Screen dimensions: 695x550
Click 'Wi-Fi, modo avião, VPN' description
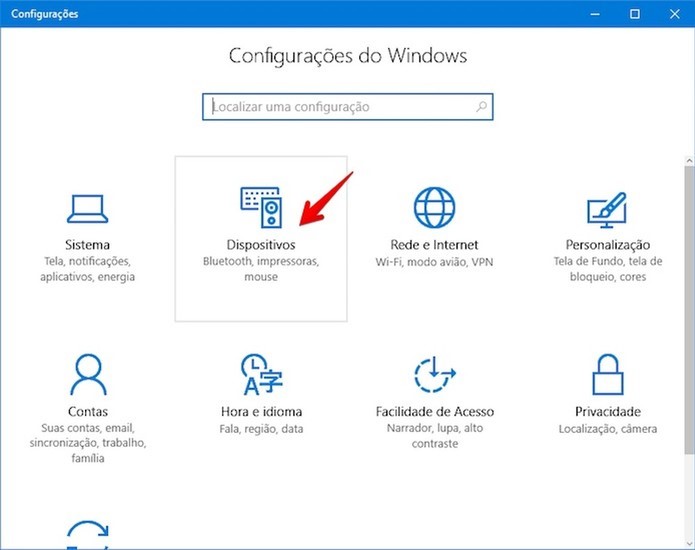tap(434, 261)
